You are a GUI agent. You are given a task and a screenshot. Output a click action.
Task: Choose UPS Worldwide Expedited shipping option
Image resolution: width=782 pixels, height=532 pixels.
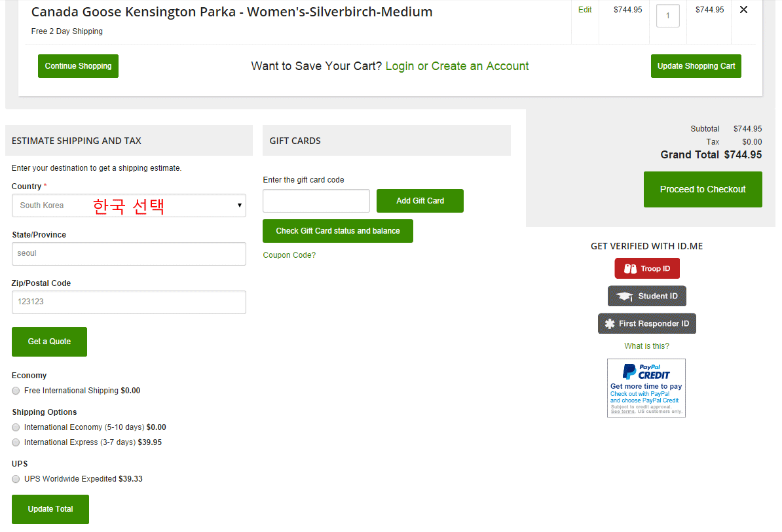pyautogui.click(x=16, y=479)
